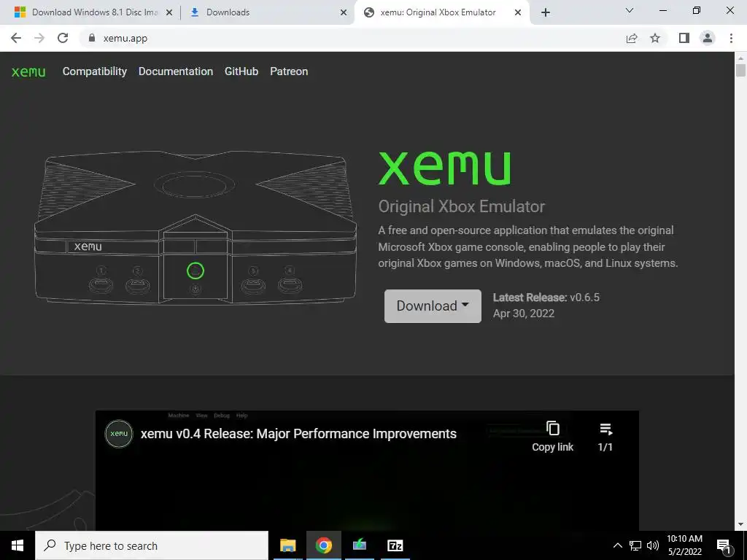Open the notification center icon
Viewport: 747px width, 560px height.
point(724,546)
